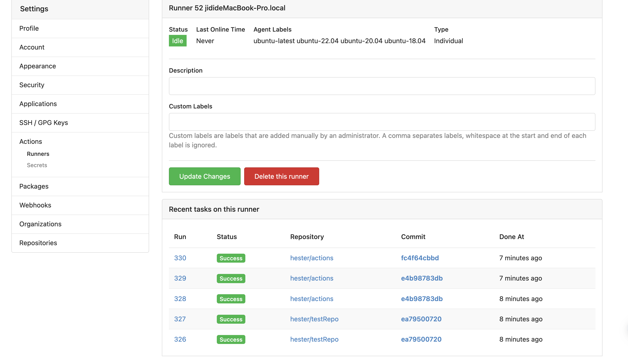Viewport: 628px width, 364px height.
Task: Open Repositories settings
Action: [80, 243]
